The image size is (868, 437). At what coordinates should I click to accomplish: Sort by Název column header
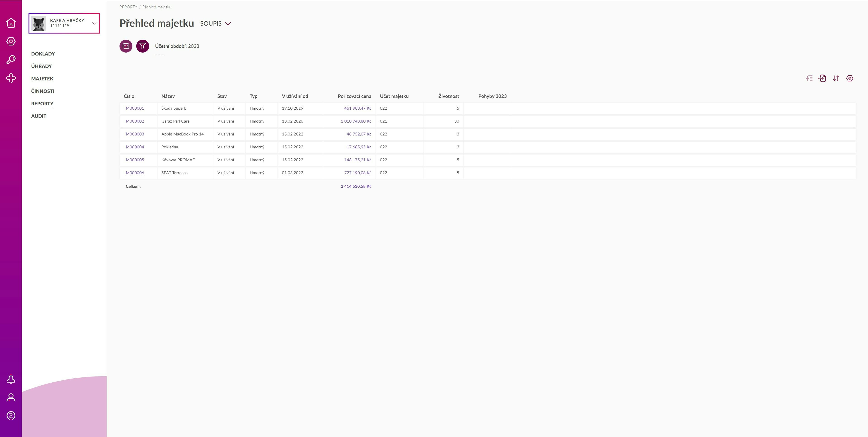pyautogui.click(x=168, y=97)
